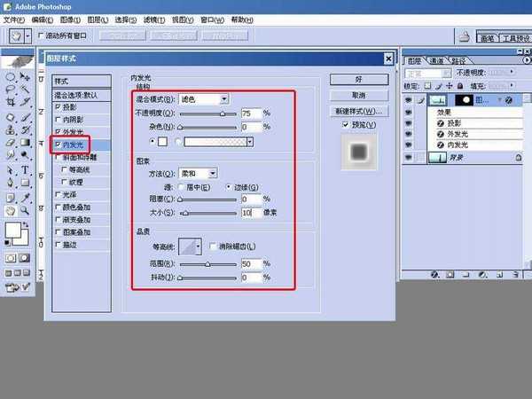Toggle the 投影 style checkbox
Viewport: 532px width, 399px height.
point(58,107)
